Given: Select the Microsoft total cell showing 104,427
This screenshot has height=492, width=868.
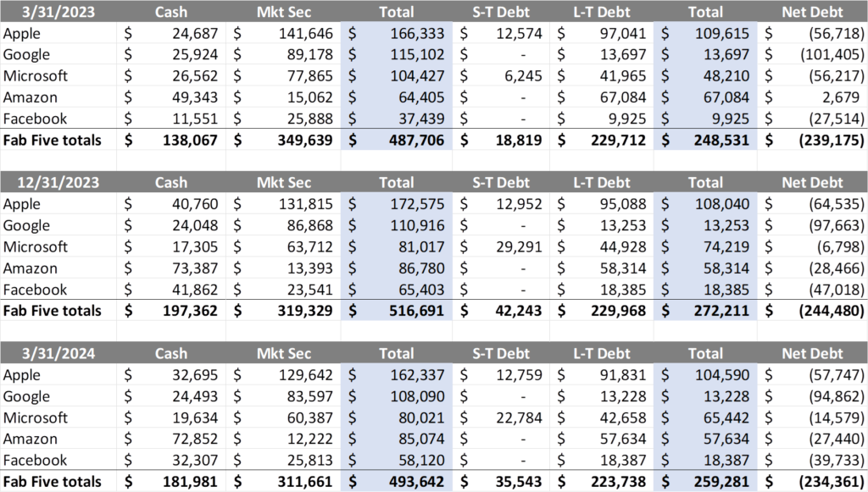Looking at the screenshot, I should 397,76.
